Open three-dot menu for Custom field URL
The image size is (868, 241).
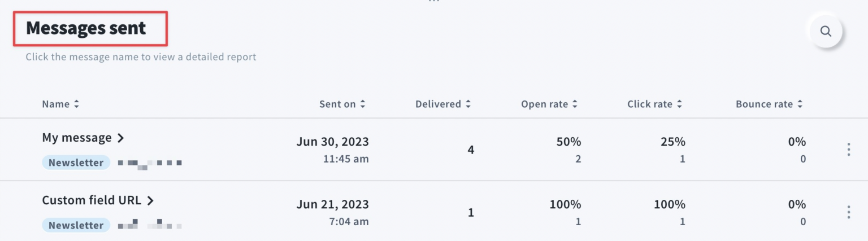(x=848, y=212)
